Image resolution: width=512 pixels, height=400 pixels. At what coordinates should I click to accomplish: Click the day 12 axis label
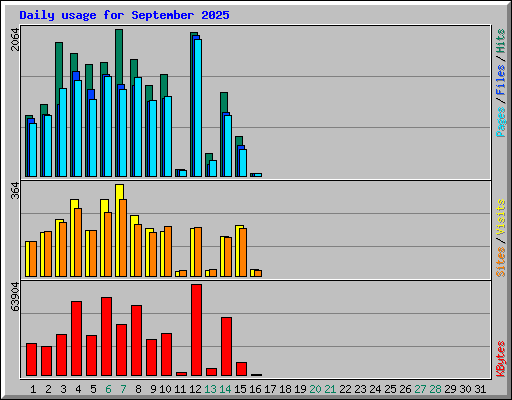tap(195, 389)
